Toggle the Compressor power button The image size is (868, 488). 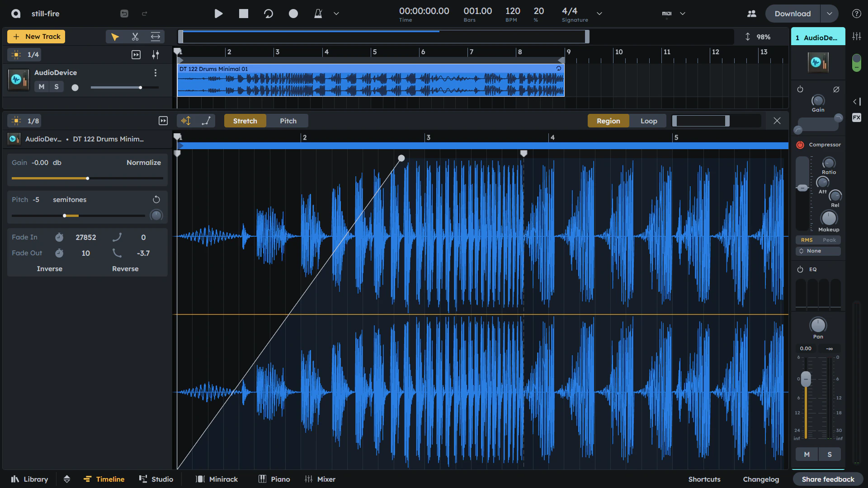pos(800,145)
